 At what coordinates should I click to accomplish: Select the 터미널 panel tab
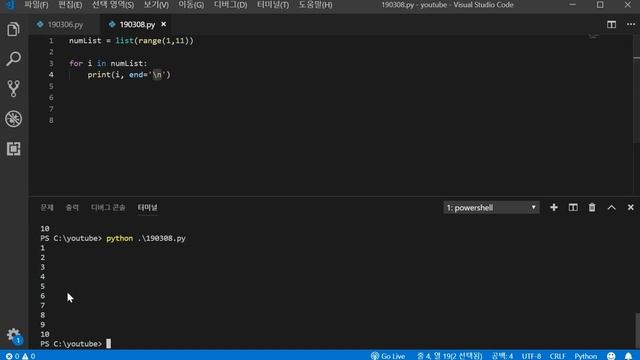tap(147, 207)
